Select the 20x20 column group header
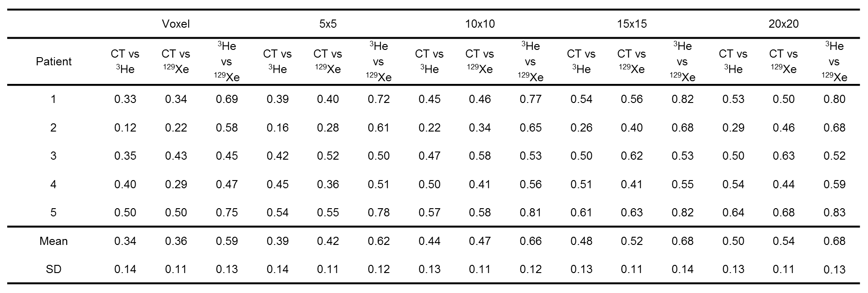The height and width of the screenshot is (293, 868). pyautogui.click(x=783, y=24)
